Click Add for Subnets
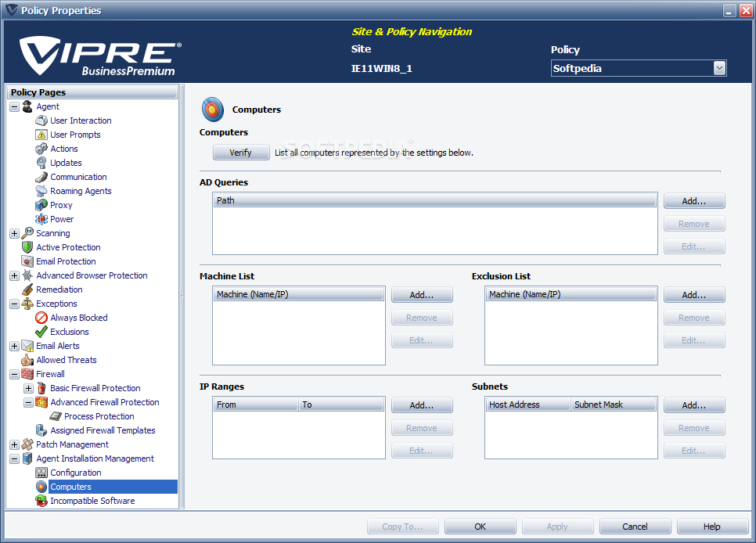The image size is (756, 543). (x=694, y=405)
